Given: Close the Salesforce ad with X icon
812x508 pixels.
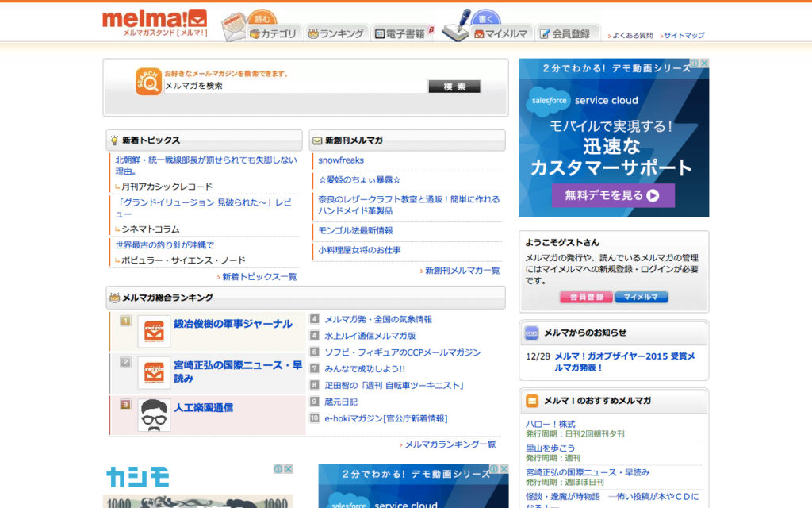Looking at the screenshot, I should tap(703, 64).
